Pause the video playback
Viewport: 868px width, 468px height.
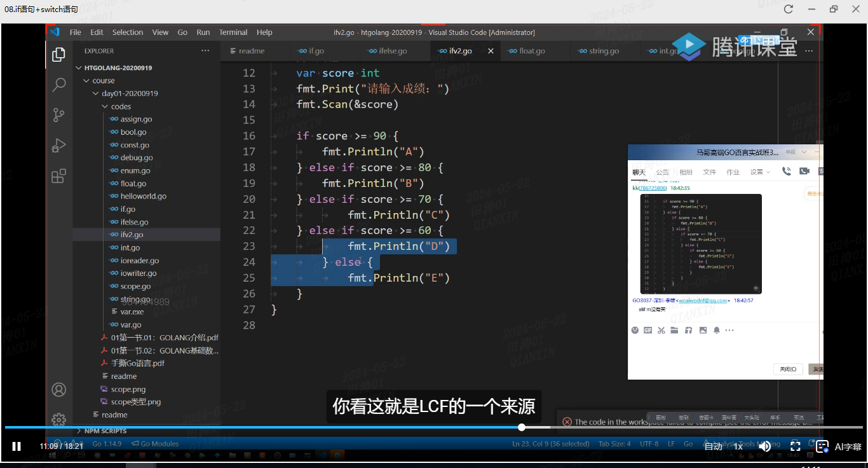click(17, 446)
